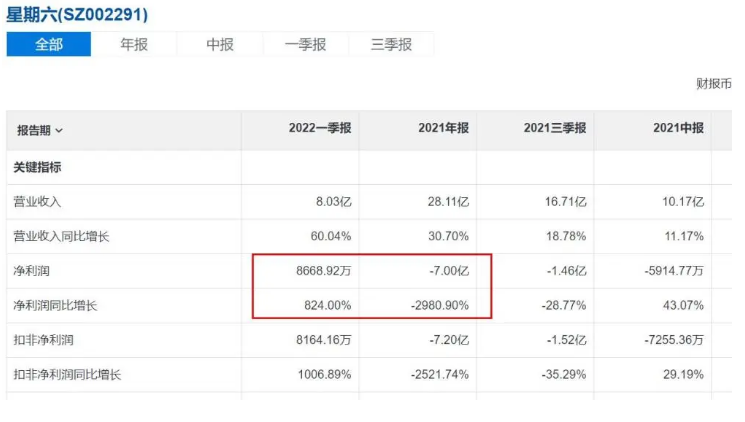Click the 2022一季报 column header

coord(314,128)
